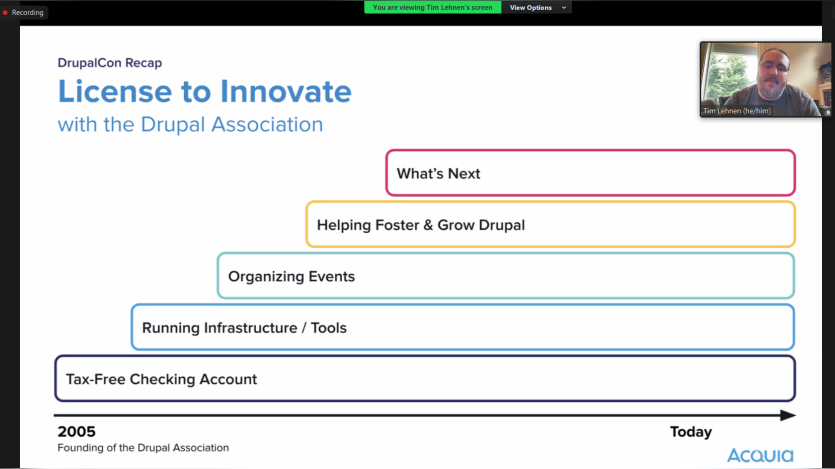835x469 pixels.
Task: Click the Helping Foster & Grow Drupal box
Action: point(551,224)
